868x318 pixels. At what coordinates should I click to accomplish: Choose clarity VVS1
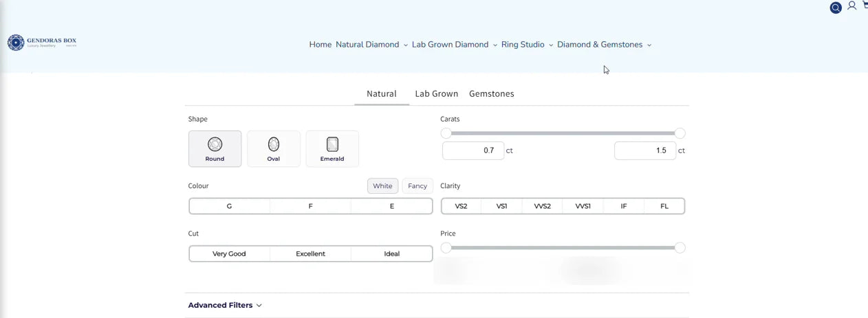583,206
